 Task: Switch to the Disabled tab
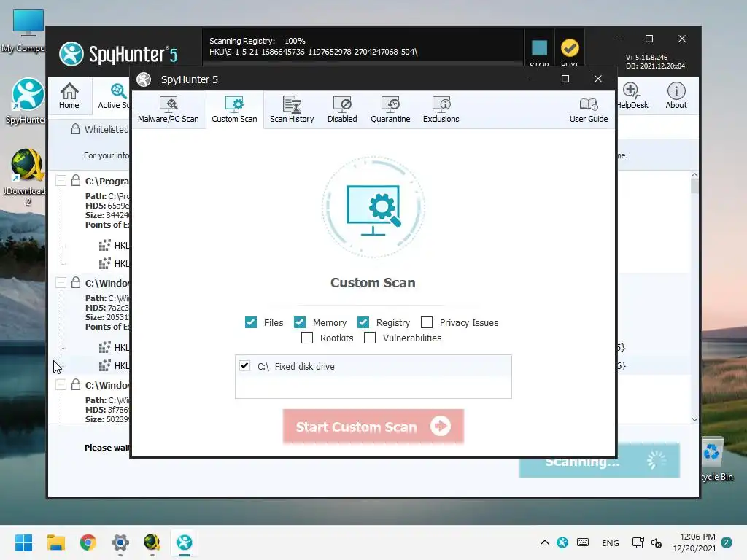[342, 109]
